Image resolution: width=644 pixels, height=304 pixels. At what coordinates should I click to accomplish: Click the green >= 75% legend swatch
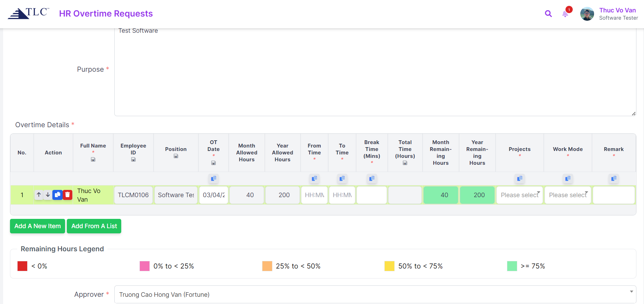512,266
